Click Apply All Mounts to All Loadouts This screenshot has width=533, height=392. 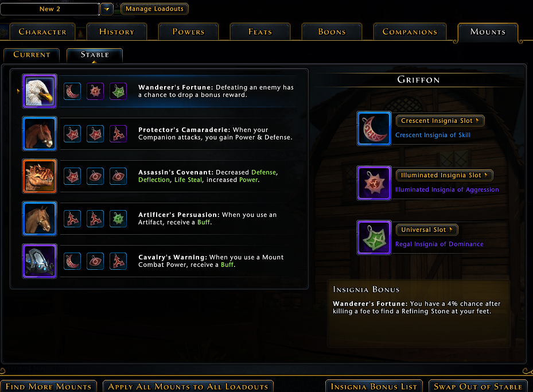[x=188, y=386]
